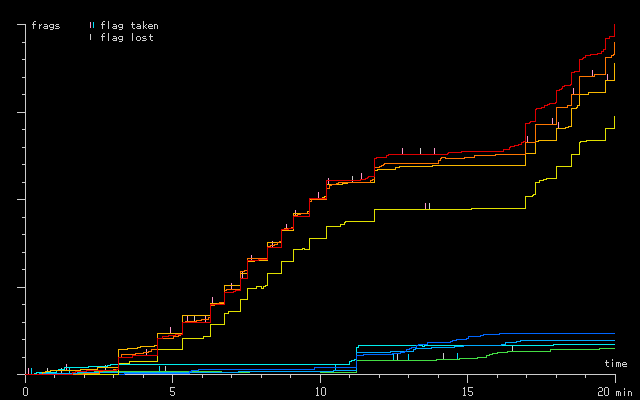Click the 'time' x-axis label

pos(616,363)
